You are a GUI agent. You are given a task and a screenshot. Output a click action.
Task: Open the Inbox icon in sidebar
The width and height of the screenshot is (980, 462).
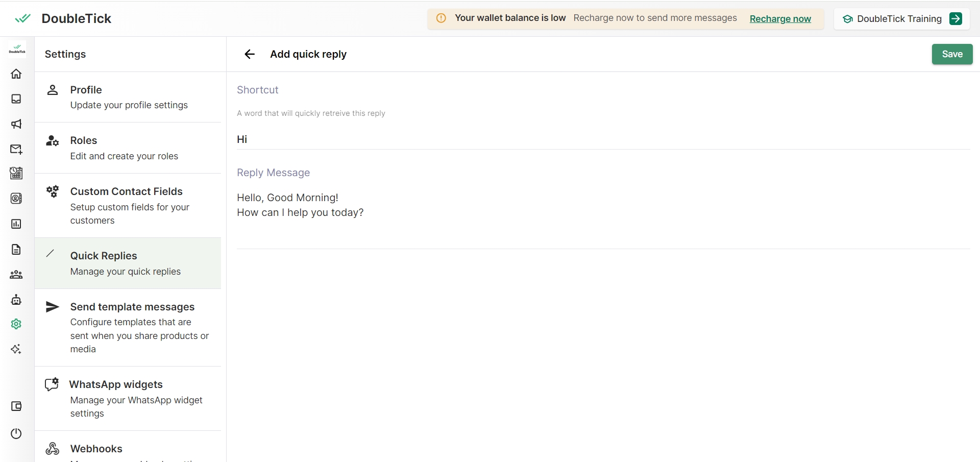pyautogui.click(x=16, y=99)
